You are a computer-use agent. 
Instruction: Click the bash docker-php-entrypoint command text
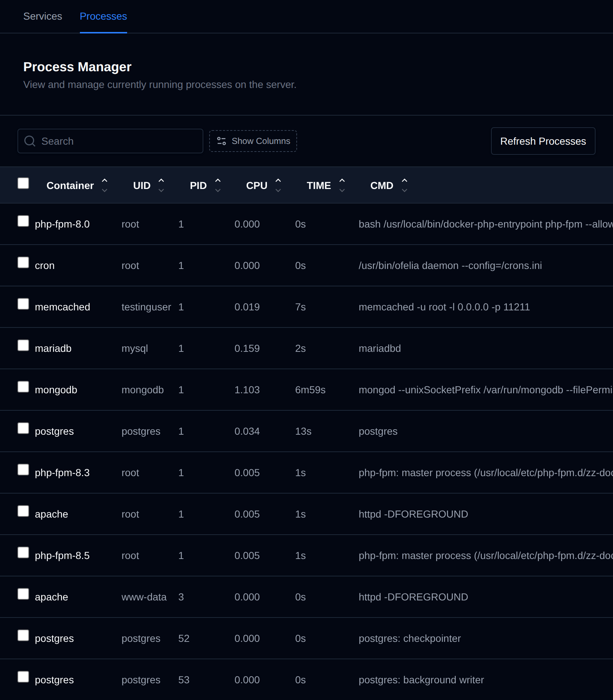[x=486, y=224]
